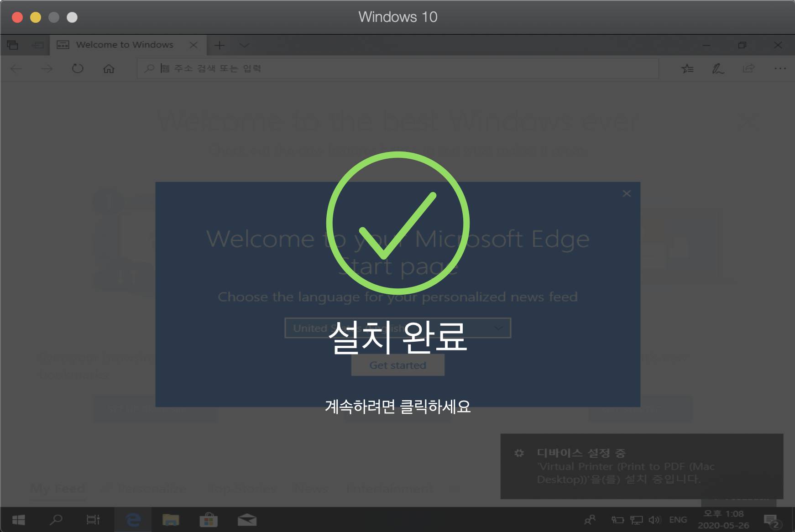This screenshot has height=532, width=795.
Task: Go back in Edge browser
Action: pyautogui.click(x=16, y=68)
